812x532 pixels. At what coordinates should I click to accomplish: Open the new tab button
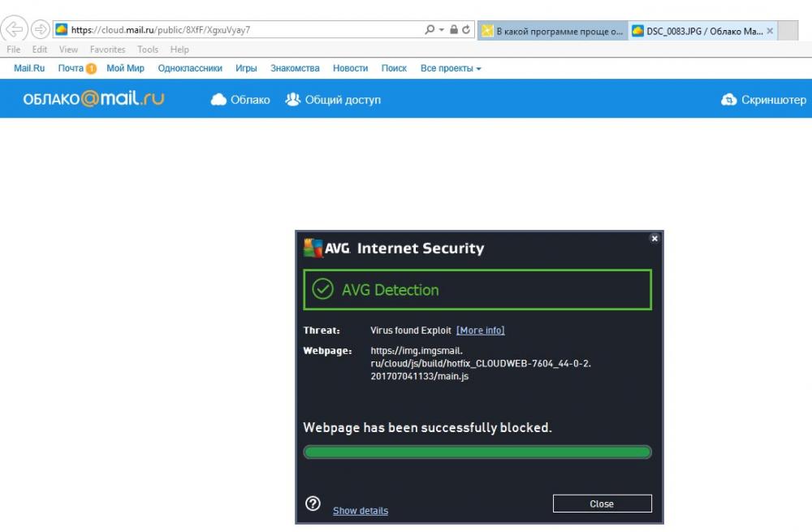tap(788, 31)
